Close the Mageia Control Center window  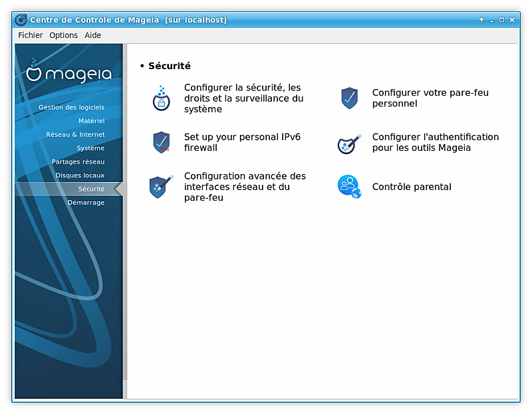pyautogui.click(x=512, y=20)
